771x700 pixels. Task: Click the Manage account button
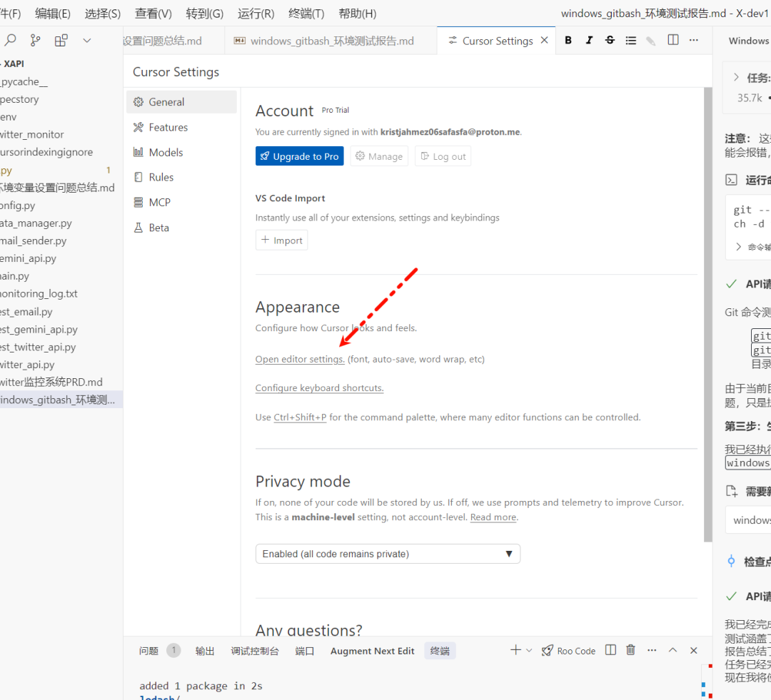(379, 156)
